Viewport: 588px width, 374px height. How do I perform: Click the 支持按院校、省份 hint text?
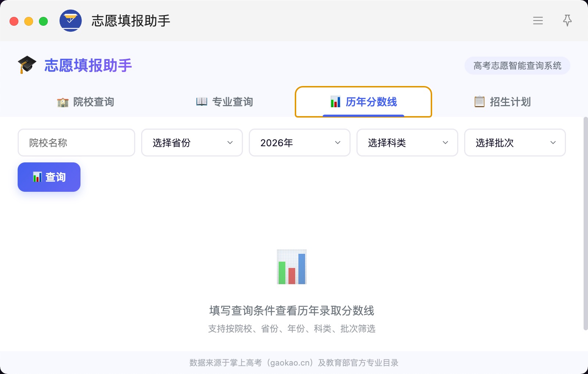[x=292, y=328]
